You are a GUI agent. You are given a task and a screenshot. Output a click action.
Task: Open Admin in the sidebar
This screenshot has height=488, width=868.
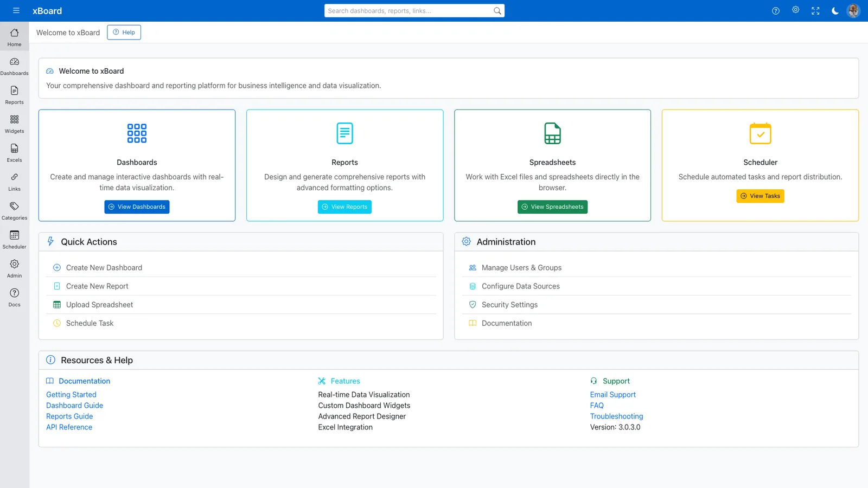coord(15,268)
